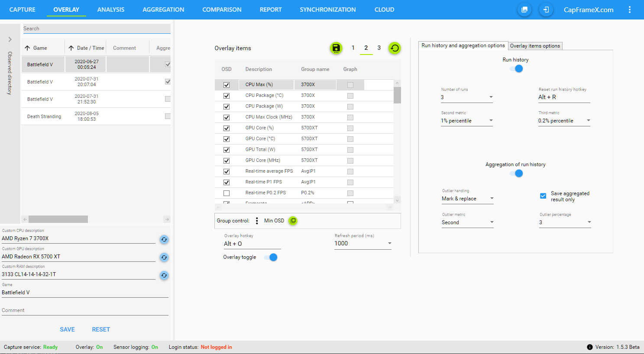Enable Graph for GPU Total (W)
644x354 pixels.
coord(350,150)
